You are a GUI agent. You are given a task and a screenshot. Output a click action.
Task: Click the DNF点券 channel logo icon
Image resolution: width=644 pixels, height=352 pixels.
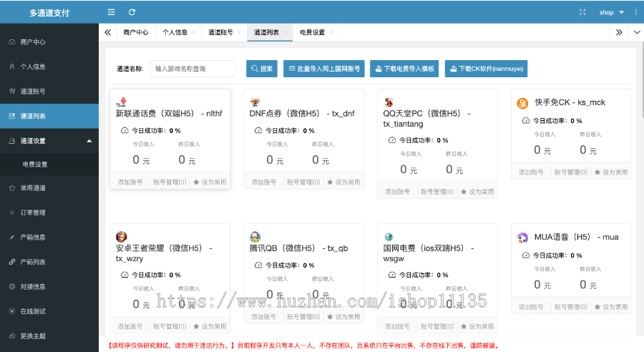click(x=255, y=102)
